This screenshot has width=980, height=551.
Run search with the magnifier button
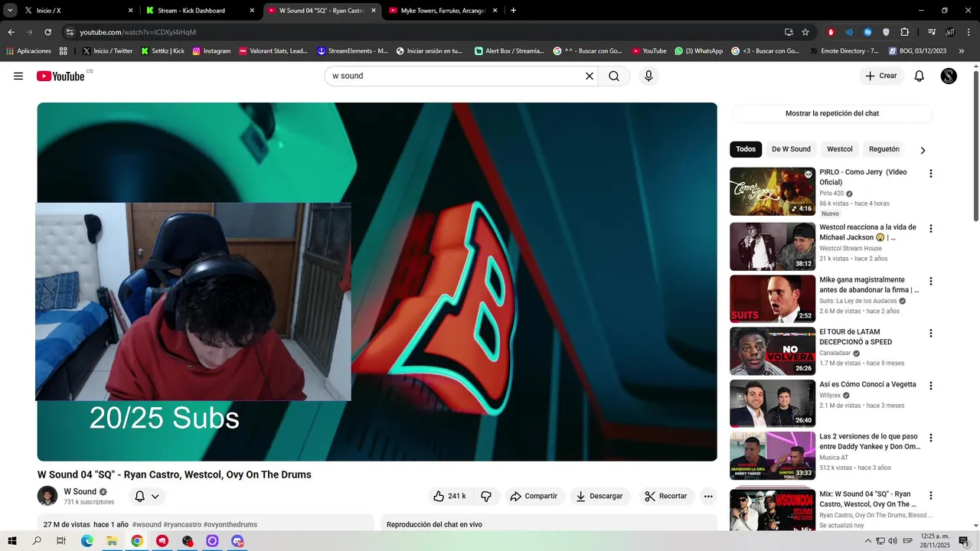click(614, 76)
